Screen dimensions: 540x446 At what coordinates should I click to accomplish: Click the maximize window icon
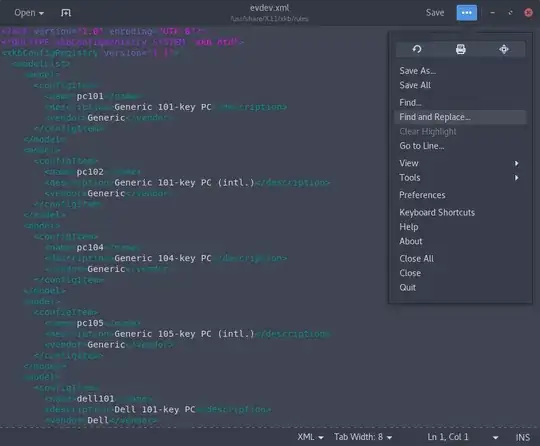[510, 13]
